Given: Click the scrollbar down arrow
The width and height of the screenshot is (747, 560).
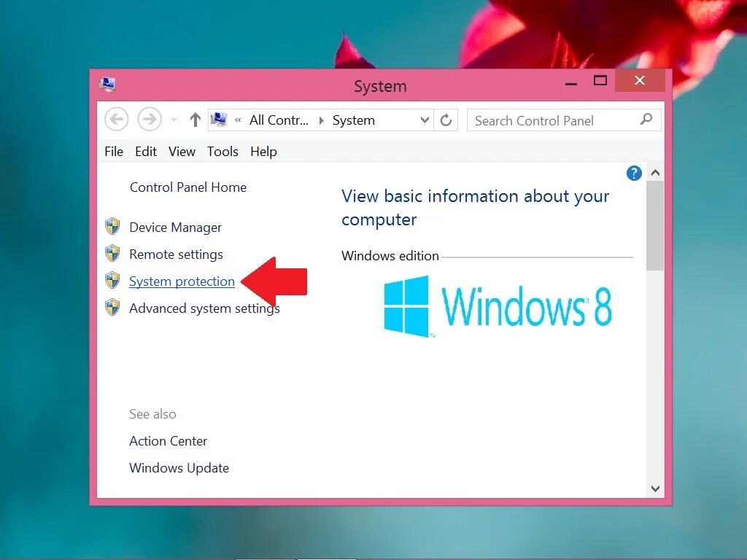Looking at the screenshot, I should [x=656, y=489].
